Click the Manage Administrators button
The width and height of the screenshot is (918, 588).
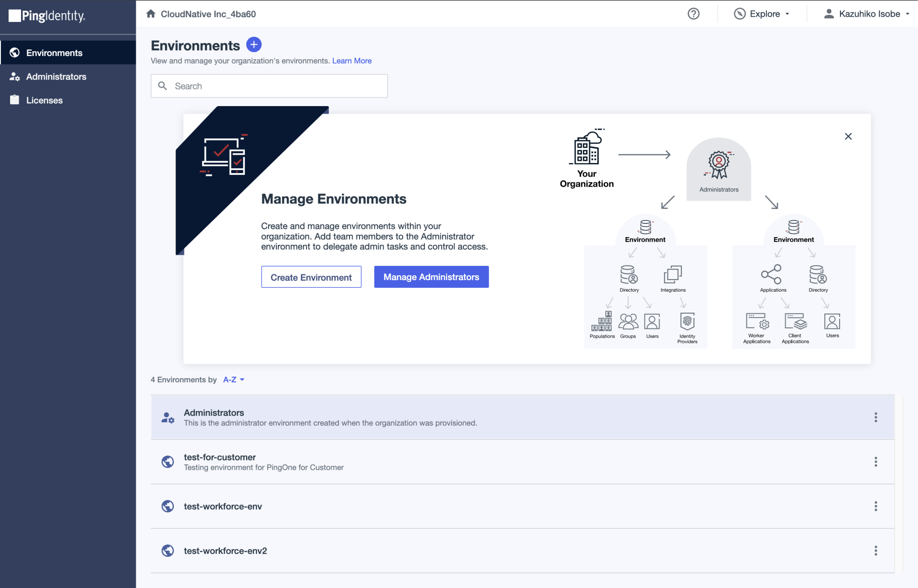click(x=431, y=277)
